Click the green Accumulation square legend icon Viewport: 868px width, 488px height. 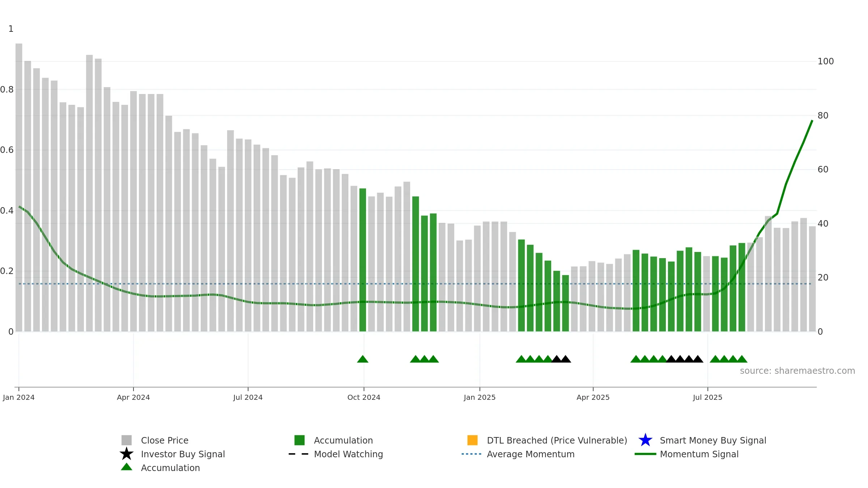pos(299,440)
